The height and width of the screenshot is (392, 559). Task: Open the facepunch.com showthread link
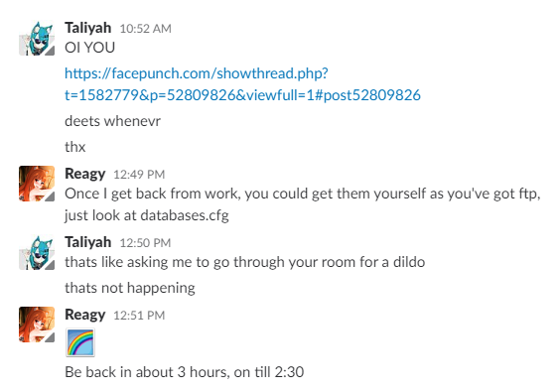(242, 84)
